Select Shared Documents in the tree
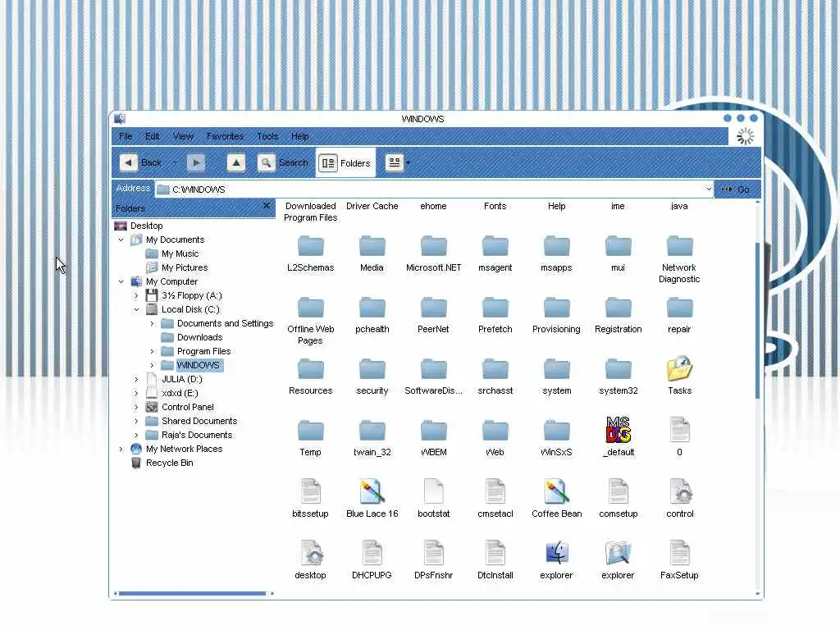This screenshot has width=840, height=630. pyautogui.click(x=199, y=421)
